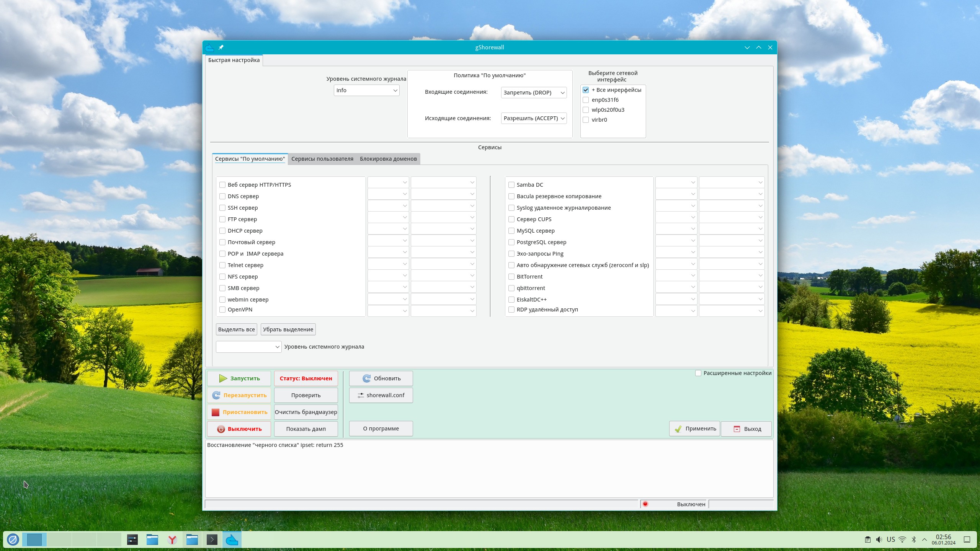Image resolution: width=980 pixels, height=551 pixels.
Task: Open the application launcher menu icon
Action: pyautogui.click(x=13, y=540)
